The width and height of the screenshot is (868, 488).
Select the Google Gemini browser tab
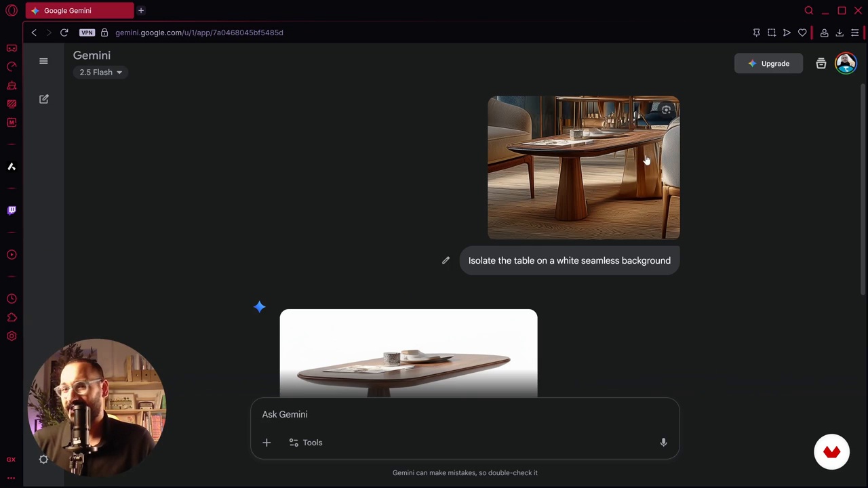(x=79, y=11)
